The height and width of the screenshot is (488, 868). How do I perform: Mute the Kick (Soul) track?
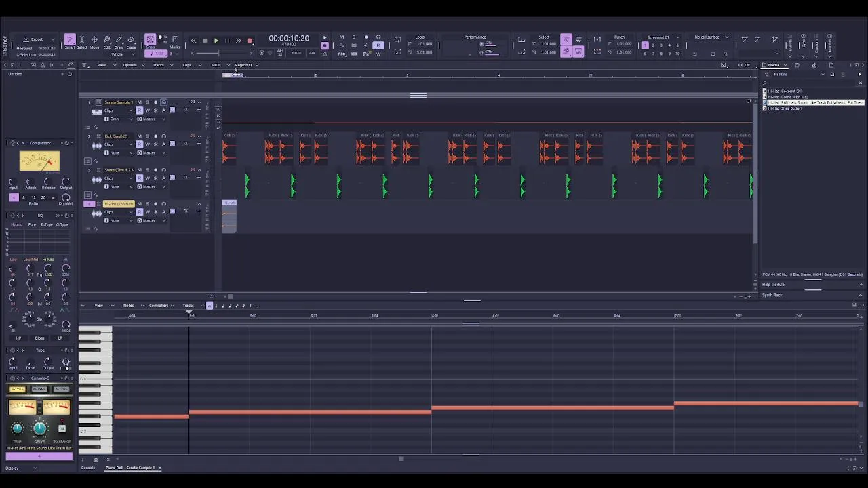(x=140, y=136)
